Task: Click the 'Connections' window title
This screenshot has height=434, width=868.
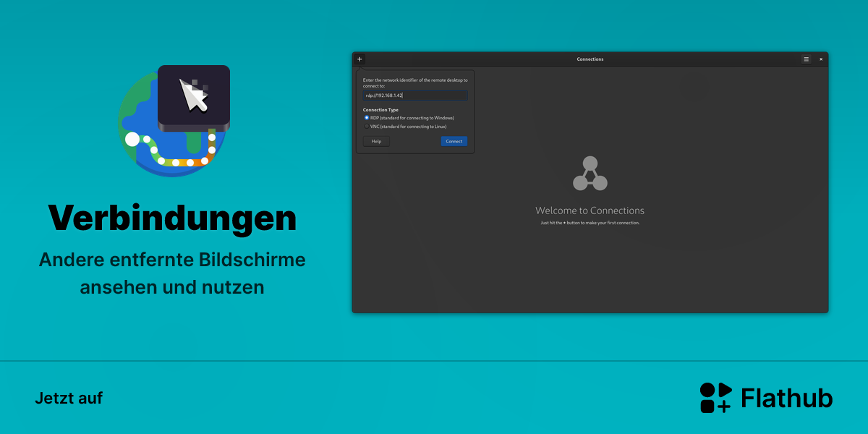Action: 590,59
